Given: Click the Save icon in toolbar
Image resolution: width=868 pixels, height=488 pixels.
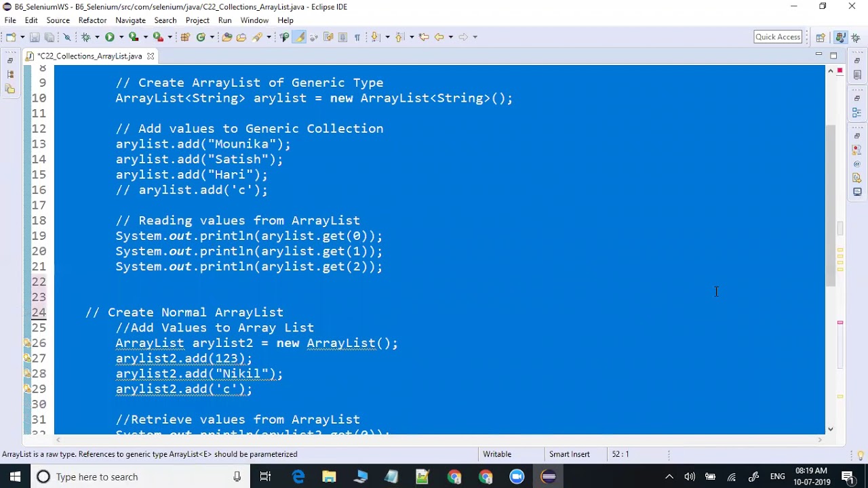Looking at the screenshot, I should pos(35,37).
